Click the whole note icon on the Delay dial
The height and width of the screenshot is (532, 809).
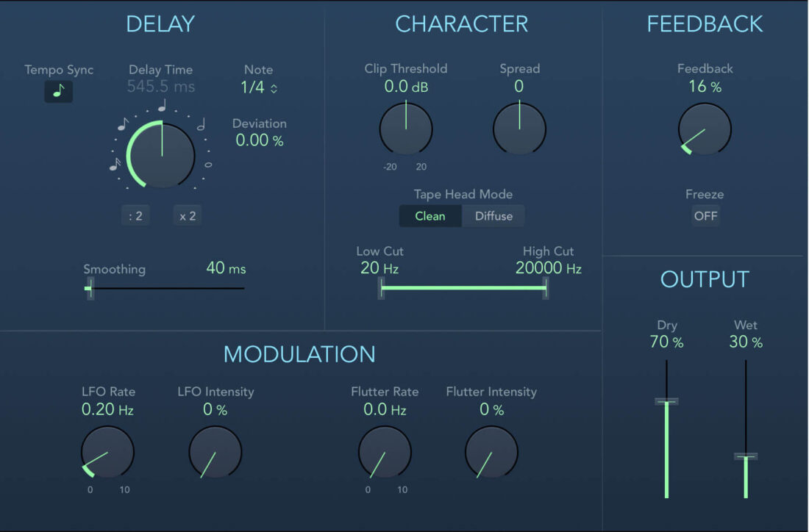[x=208, y=165]
